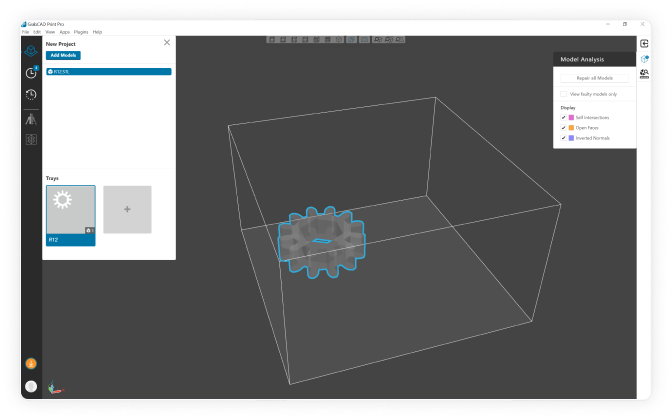The image size is (672, 420).
Task: Select the R12 tray thumbnail
Action: click(x=70, y=210)
